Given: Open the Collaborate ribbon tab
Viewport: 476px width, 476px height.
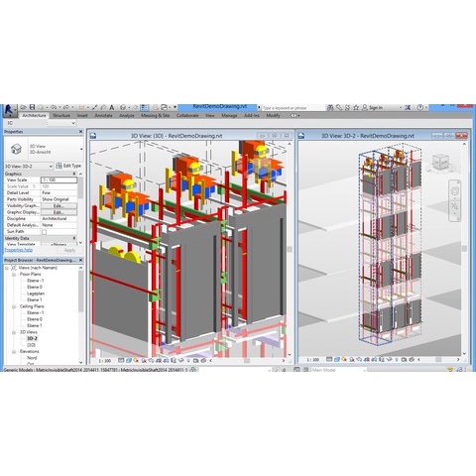Looking at the screenshot, I should click(187, 115).
